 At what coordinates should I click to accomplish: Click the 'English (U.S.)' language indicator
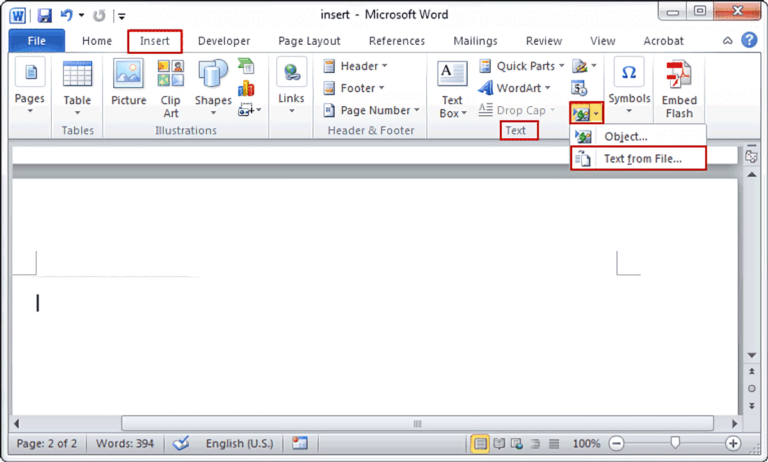tap(239, 444)
